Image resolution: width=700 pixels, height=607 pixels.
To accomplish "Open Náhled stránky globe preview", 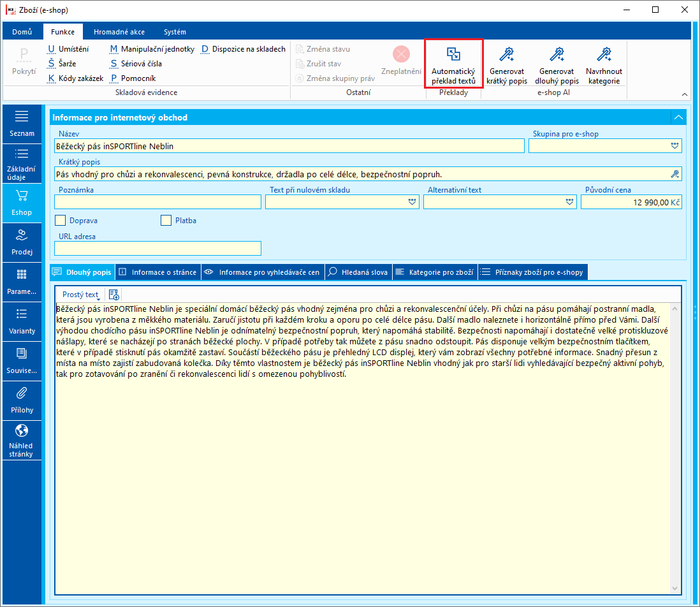I will [22, 440].
